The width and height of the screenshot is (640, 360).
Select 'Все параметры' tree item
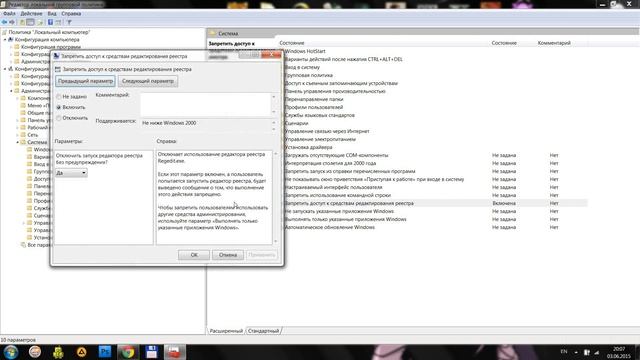(x=40, y=245)
